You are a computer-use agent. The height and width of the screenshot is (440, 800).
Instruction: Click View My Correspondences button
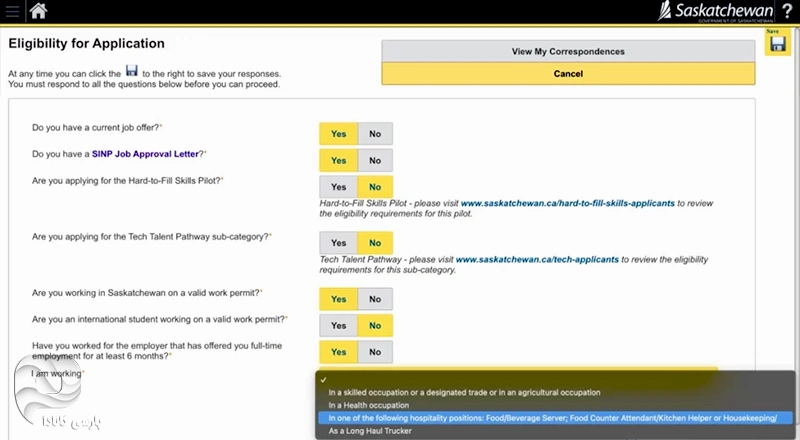pos(567,51)
